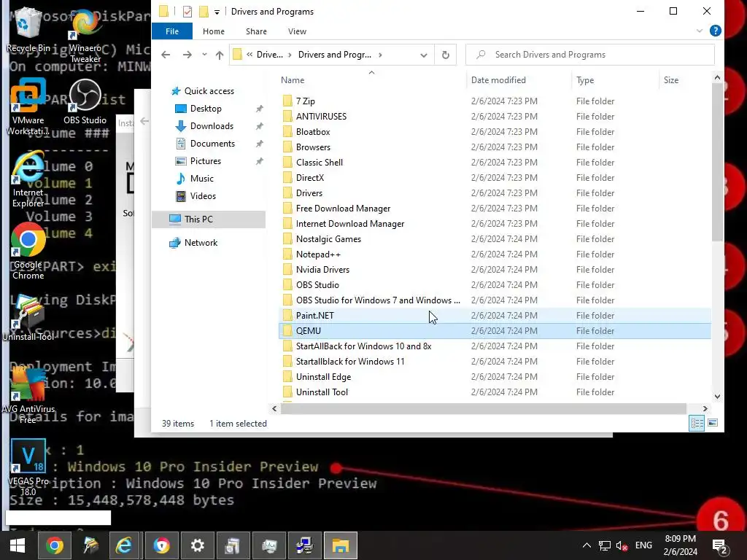
Task: Open recent locations dropdown arrow
Action: click(204, 54)
